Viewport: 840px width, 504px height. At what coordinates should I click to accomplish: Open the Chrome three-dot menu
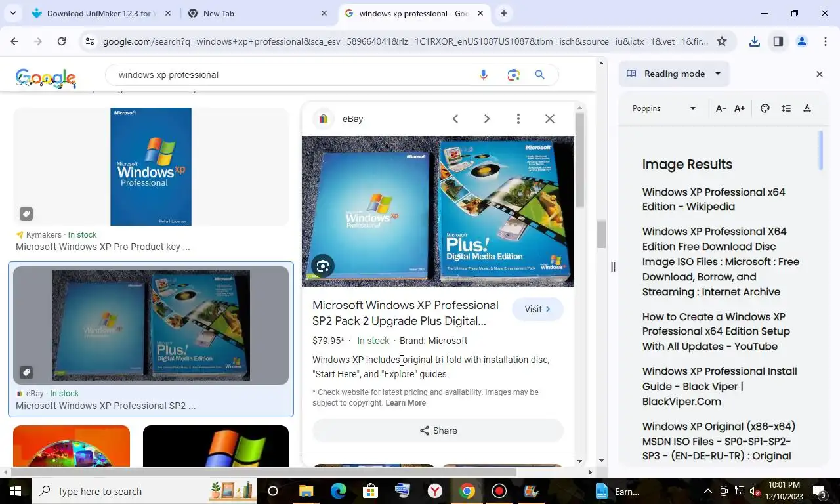(826, 41)
